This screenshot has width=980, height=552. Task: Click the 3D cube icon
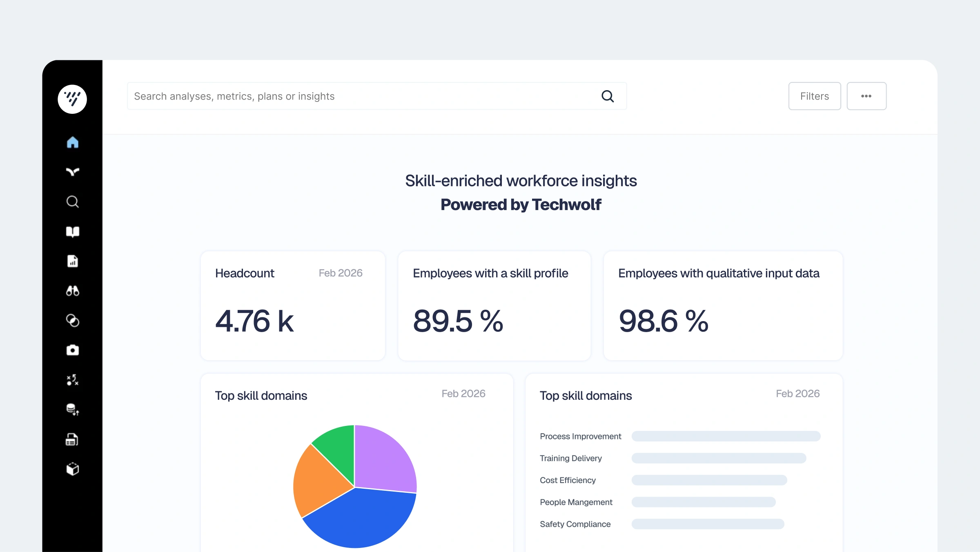pos(72,469)
